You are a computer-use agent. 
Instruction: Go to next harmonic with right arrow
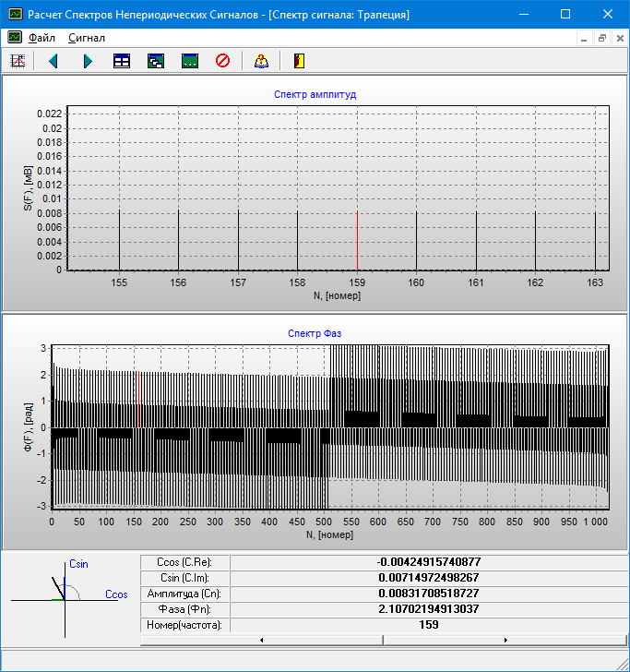[88, 61]
